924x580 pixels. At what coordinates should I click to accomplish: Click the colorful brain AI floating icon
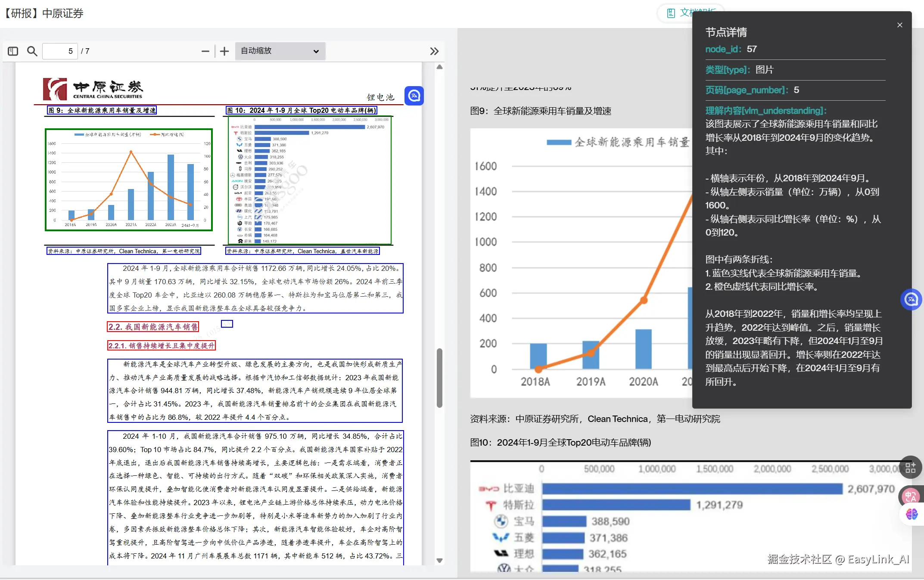912,514
